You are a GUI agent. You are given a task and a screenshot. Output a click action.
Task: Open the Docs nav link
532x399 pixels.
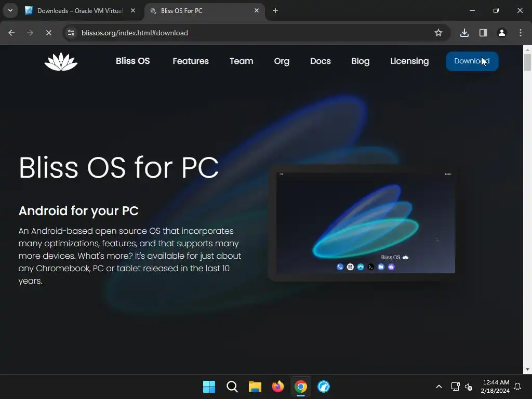pos(320,61)
